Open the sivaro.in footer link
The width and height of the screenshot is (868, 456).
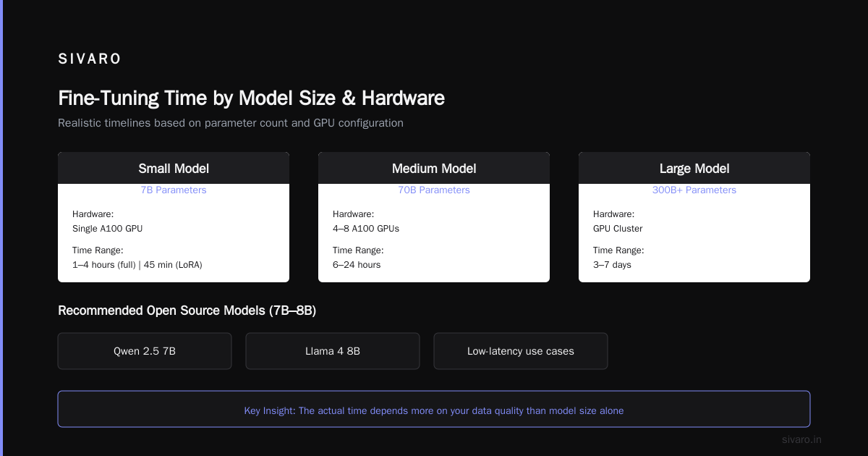[801, 439]
